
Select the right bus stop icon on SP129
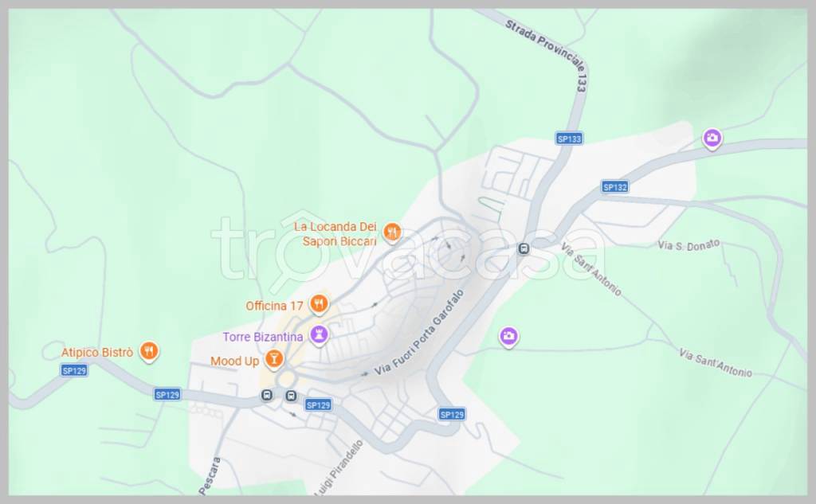click(x=291, y=397)
